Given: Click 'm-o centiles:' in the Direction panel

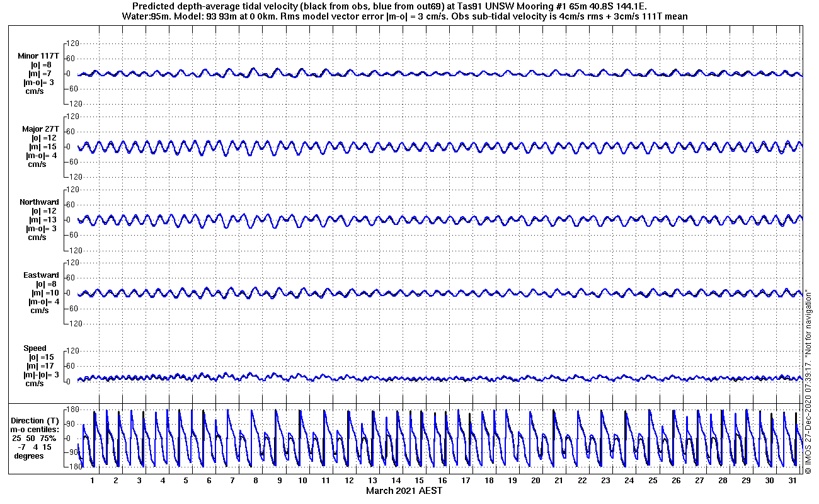Looking at the screenshot, I should [x=35, y=429].
